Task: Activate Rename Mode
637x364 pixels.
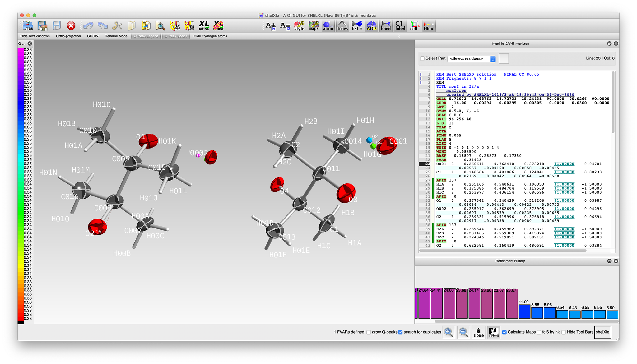Action: [x=116, y=36]
